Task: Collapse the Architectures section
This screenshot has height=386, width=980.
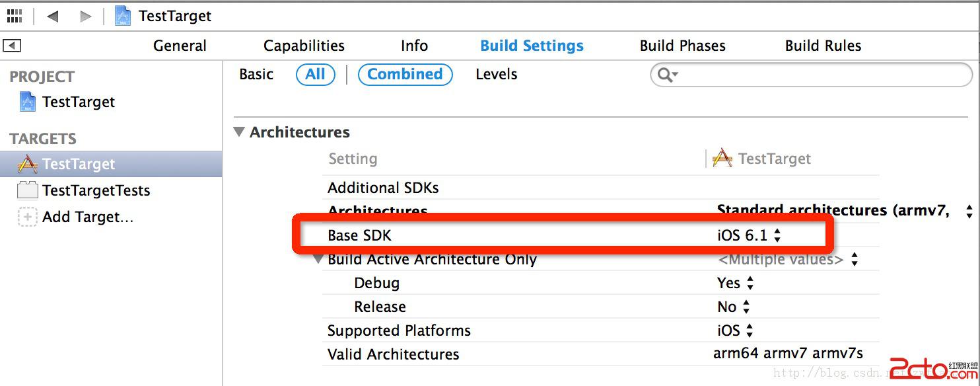Action: pos(239,132)
